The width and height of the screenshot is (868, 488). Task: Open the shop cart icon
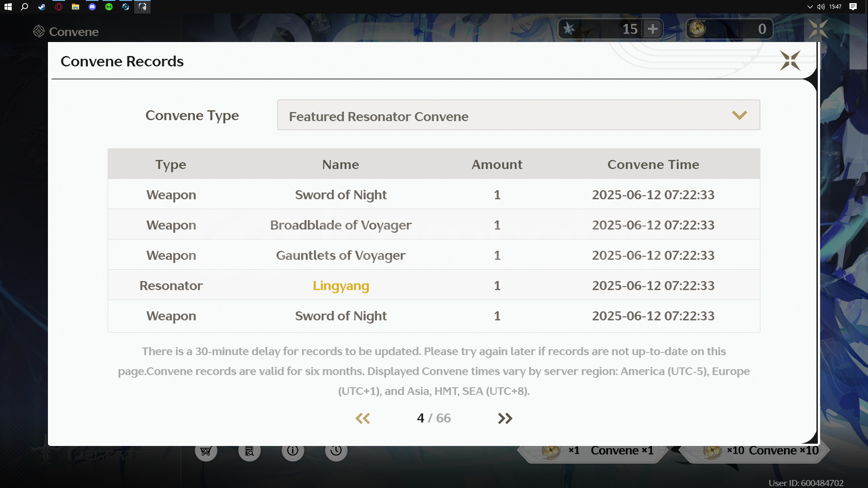pos(206,450)
